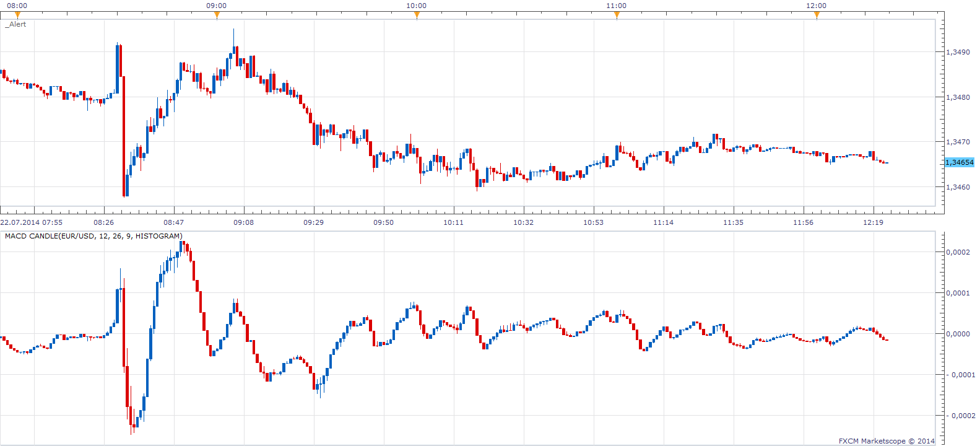
Task: Click the 0,0001 MACD axis label
Action: (958, 293)
